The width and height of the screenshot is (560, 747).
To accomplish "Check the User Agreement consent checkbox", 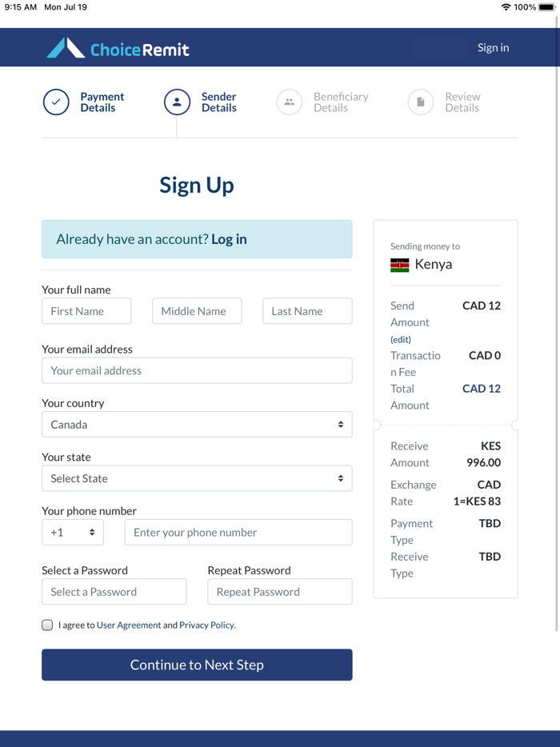I will click(47, 625).
